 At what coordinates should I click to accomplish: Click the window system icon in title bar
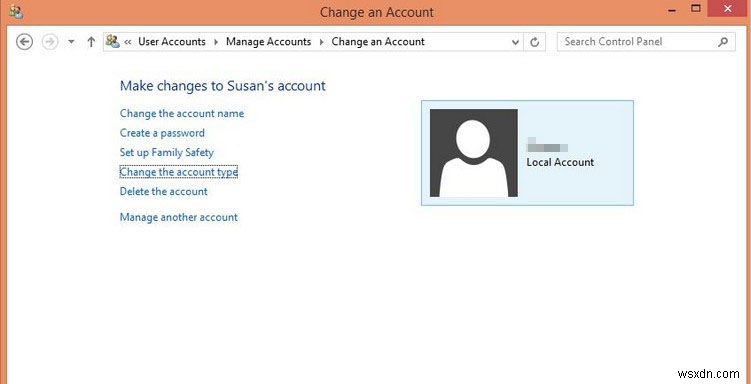coord(15,11)
